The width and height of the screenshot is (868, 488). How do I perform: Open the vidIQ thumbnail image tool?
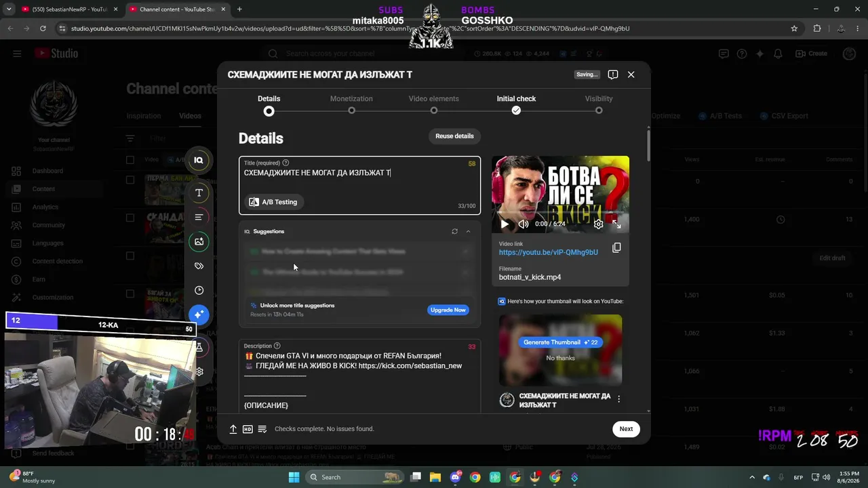coord(199,241)
